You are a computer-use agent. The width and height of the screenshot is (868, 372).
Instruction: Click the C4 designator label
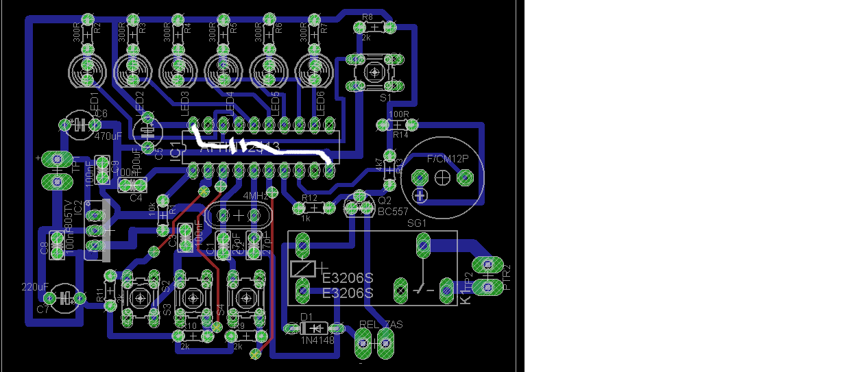[136, 198]
